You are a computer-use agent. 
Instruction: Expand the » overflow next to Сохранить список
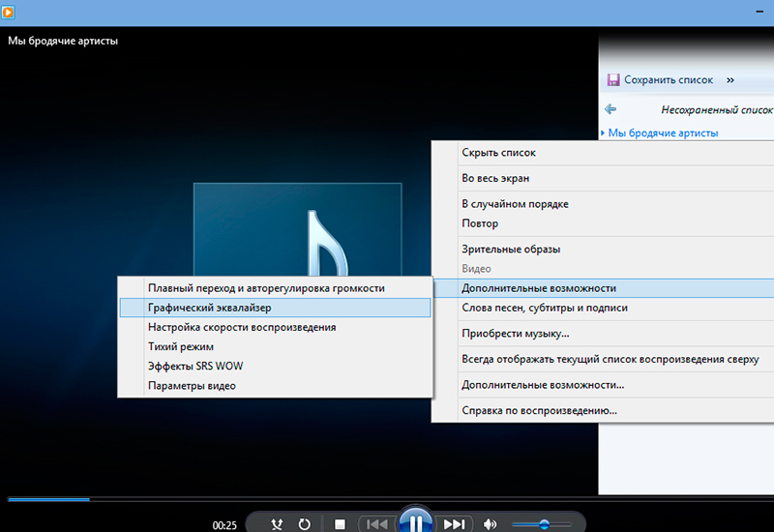[x=729, y=79]
